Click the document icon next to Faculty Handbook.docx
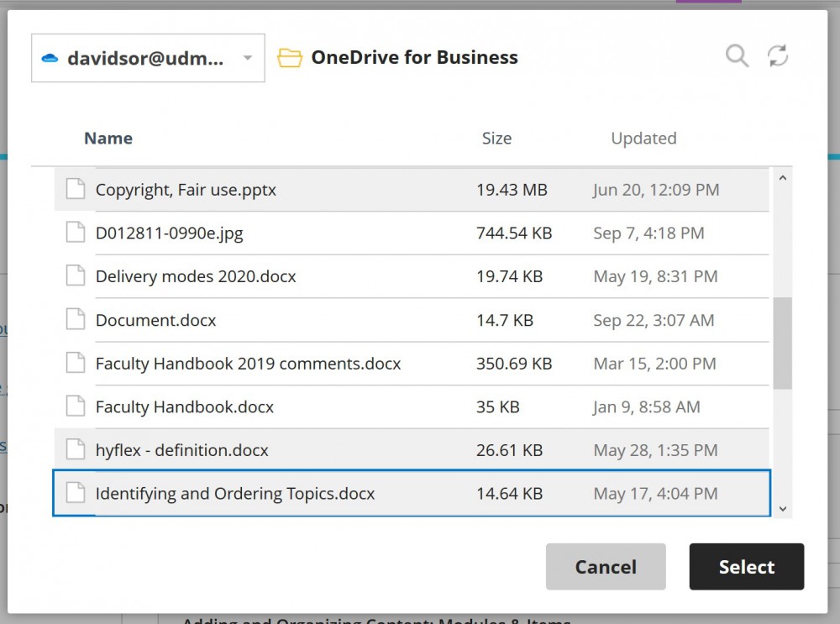 pyautogui.click(x=75, y=406)
